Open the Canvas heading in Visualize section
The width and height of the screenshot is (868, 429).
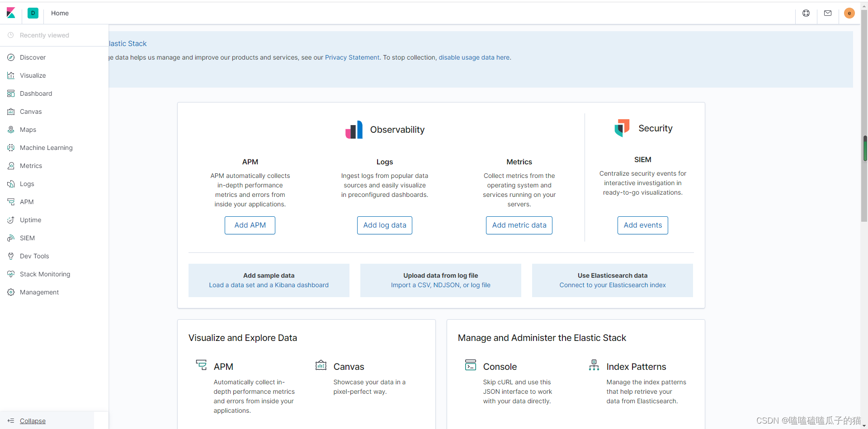pos(349,367)
